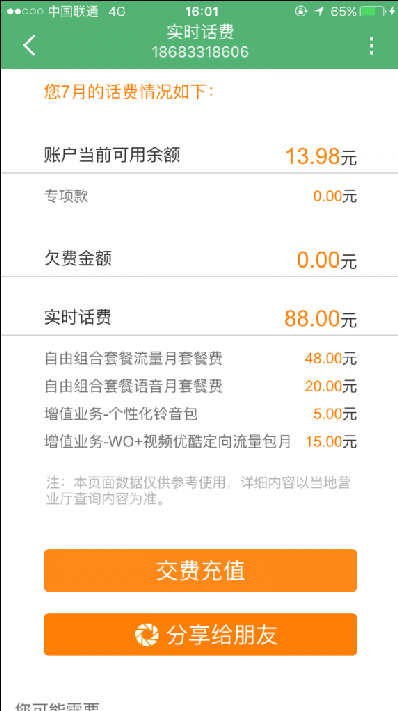Tap 自由组合套餐流量月套餐费 item
This screenshot has height=711, width=398.
click(200, 359)
